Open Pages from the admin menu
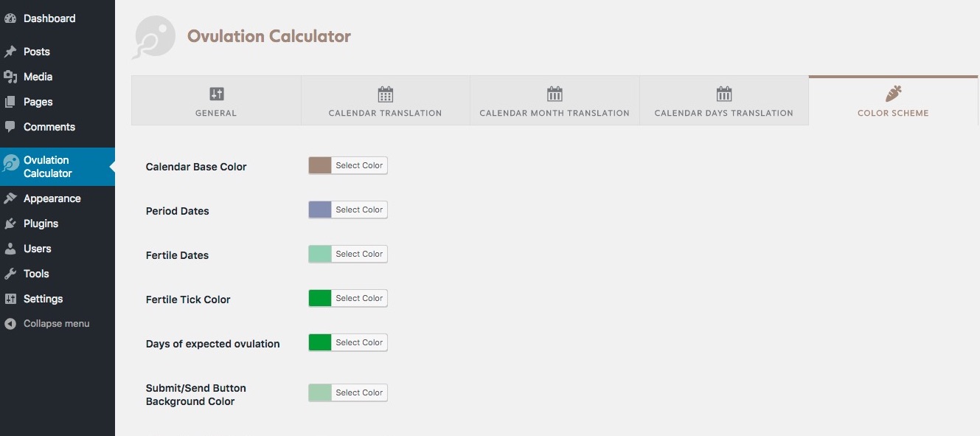 [x=58, y=102]
